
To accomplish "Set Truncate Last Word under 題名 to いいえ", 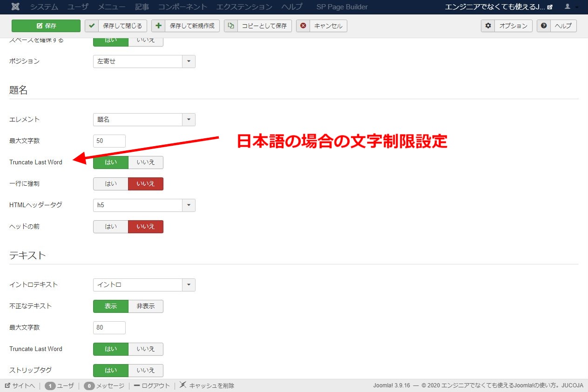I will pos(146,162).
